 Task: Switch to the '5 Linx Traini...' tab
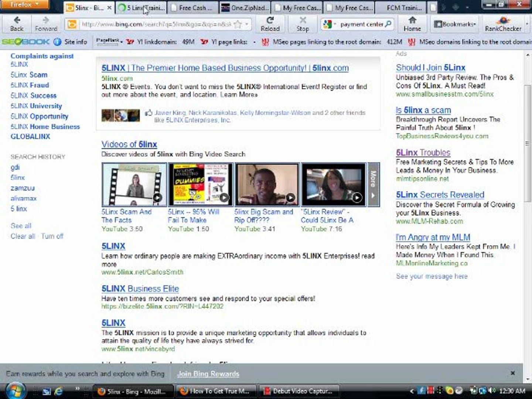click(141, 7)
